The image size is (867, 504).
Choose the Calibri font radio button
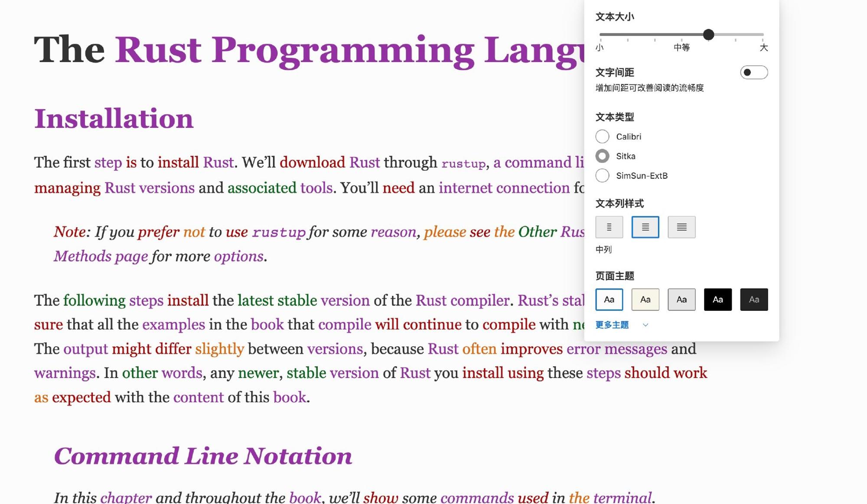(602, 137)
